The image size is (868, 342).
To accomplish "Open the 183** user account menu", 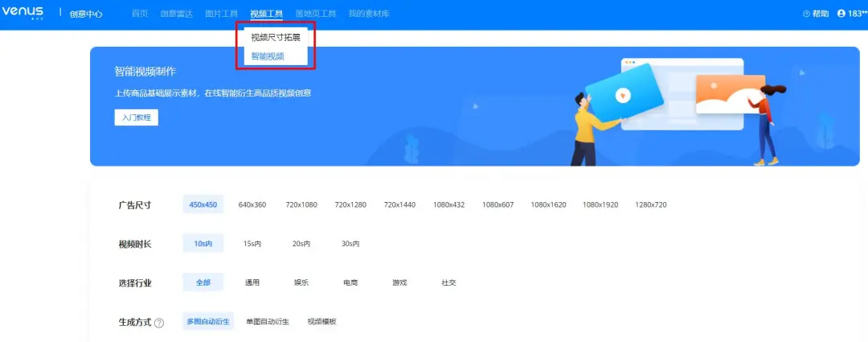I will click(x=853, y=14).
